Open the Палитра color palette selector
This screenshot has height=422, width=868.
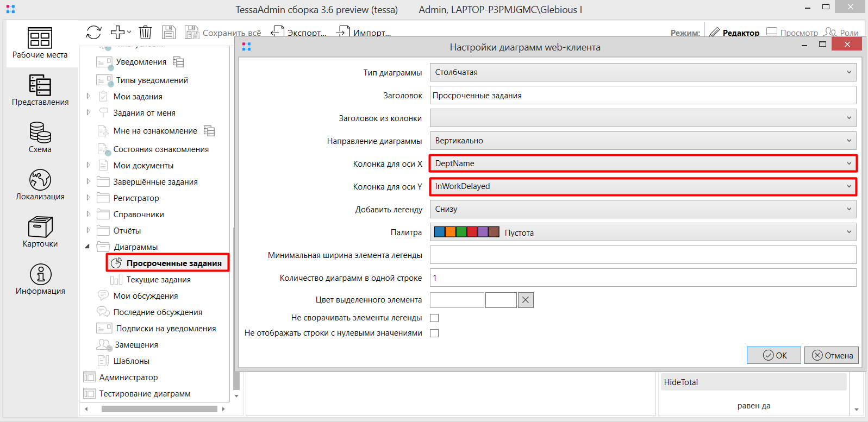tap(642, 232)
